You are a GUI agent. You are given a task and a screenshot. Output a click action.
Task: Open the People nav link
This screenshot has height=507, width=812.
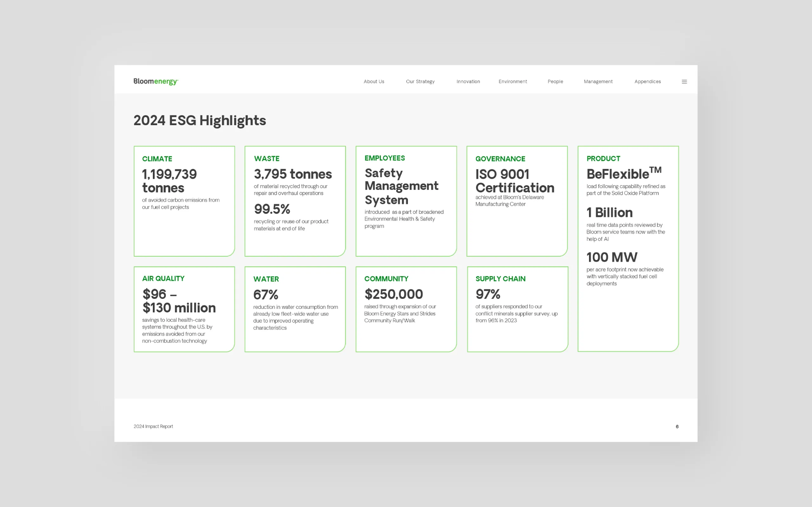pos(555,81)
